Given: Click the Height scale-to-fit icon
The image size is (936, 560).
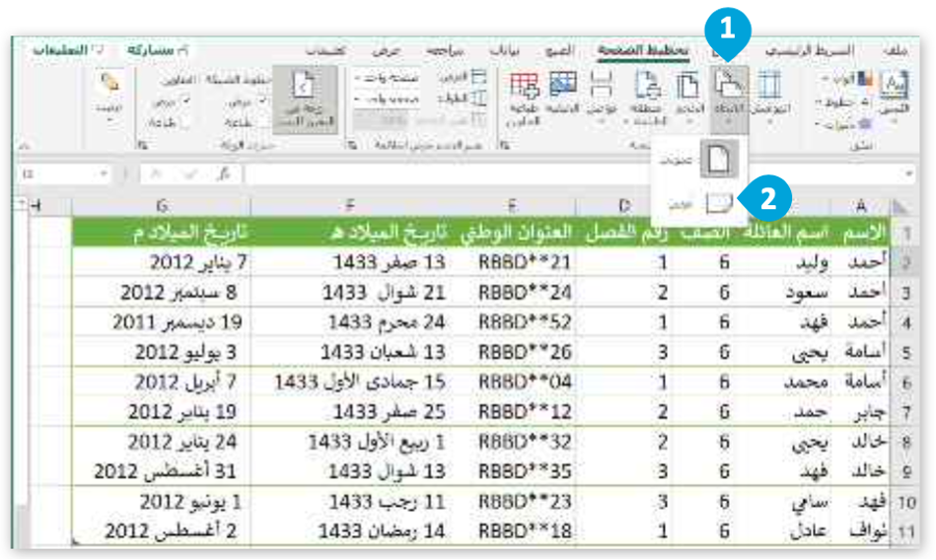Looking at the screenshot, I should coord(477,100).
